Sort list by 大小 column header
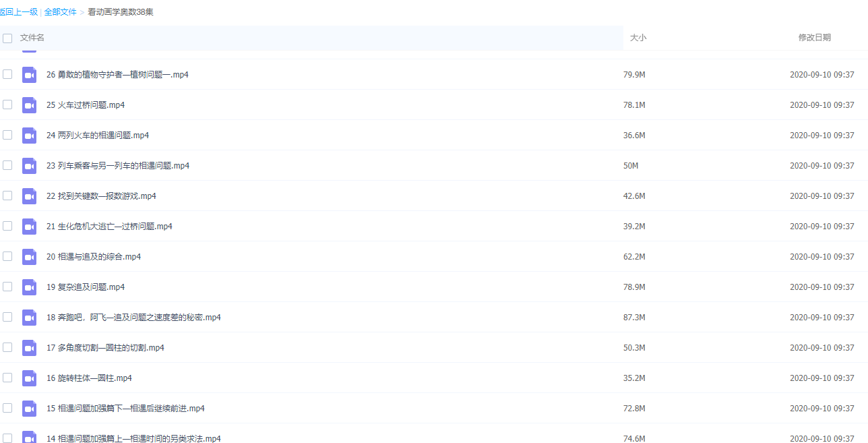Image resolution: width=868 pixels, height=443 pixels. click(x=638, y=38)
